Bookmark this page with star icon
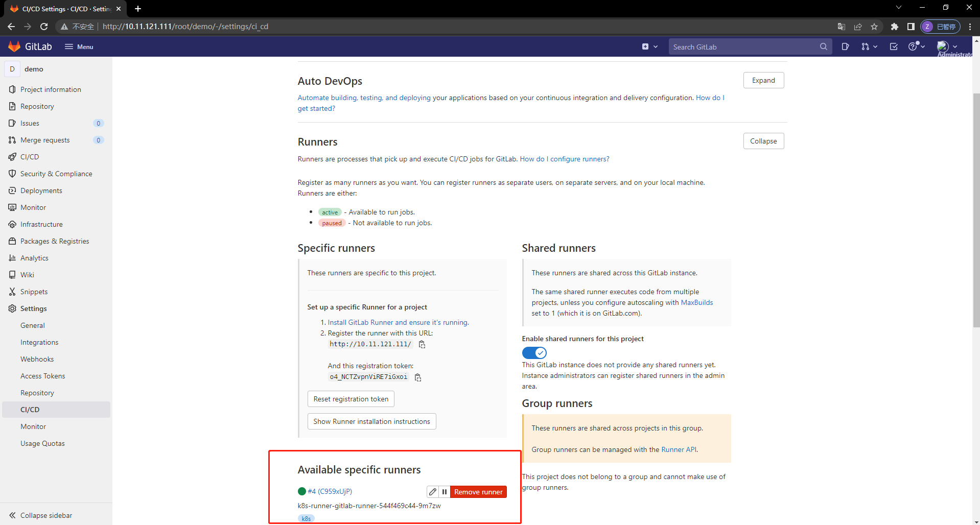Viewport: 980px width, 525px height. 874,27
